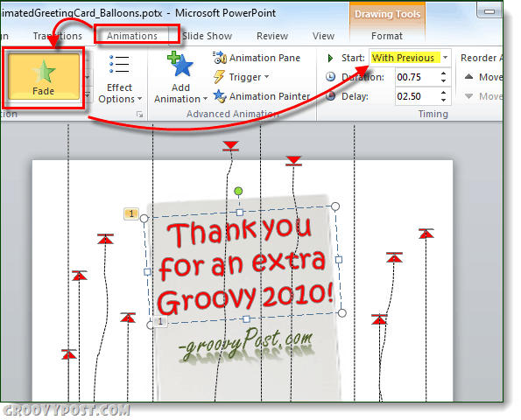This screenshot has width=521, height=420.
Task: Open the Trigger dropdown
Action: 241,77
